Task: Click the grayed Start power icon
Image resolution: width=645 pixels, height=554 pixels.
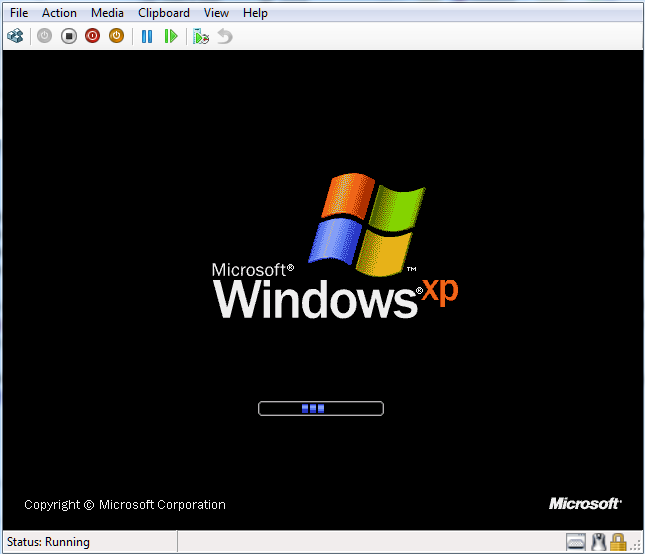Action: pos(44,36)
